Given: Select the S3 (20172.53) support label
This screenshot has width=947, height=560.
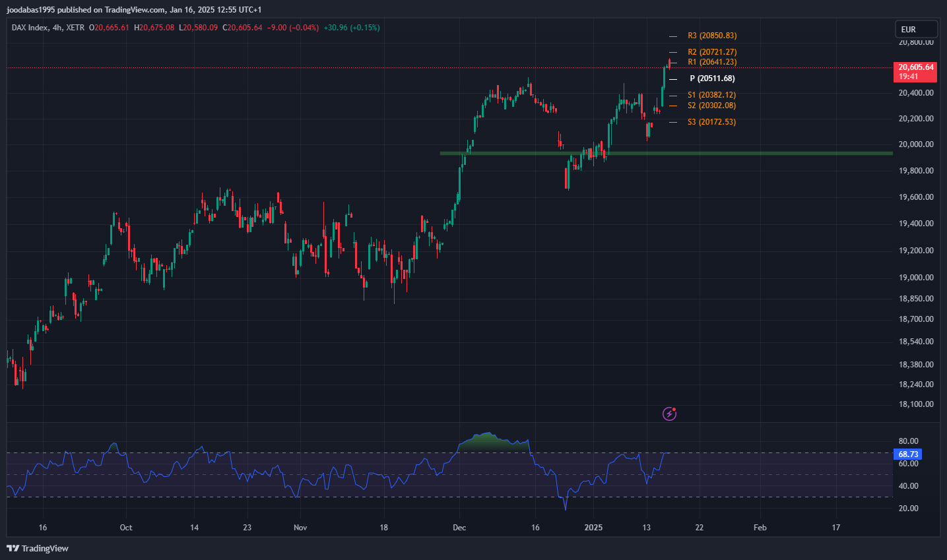Looking at the screenshot, I should click(711, 122).
